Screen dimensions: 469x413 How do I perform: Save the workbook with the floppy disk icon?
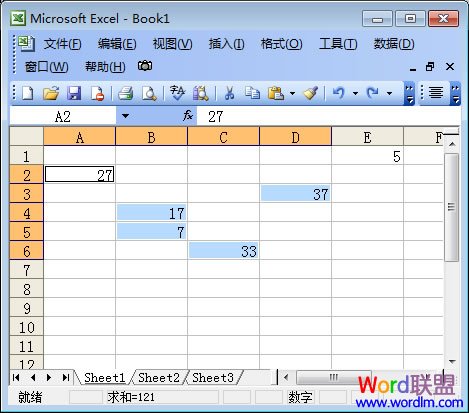click(x=74, y=93)
